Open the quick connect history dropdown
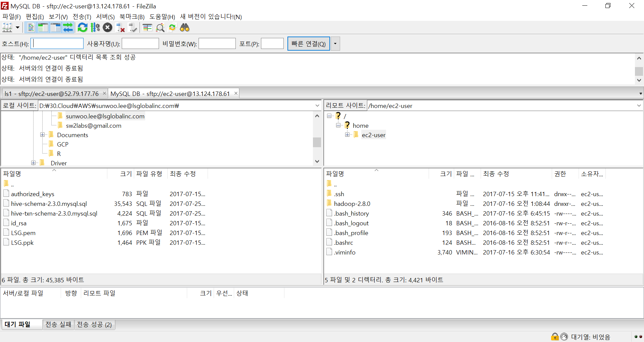Image resolution: width=644 pixels, height=342 pixels. [335, 44]
